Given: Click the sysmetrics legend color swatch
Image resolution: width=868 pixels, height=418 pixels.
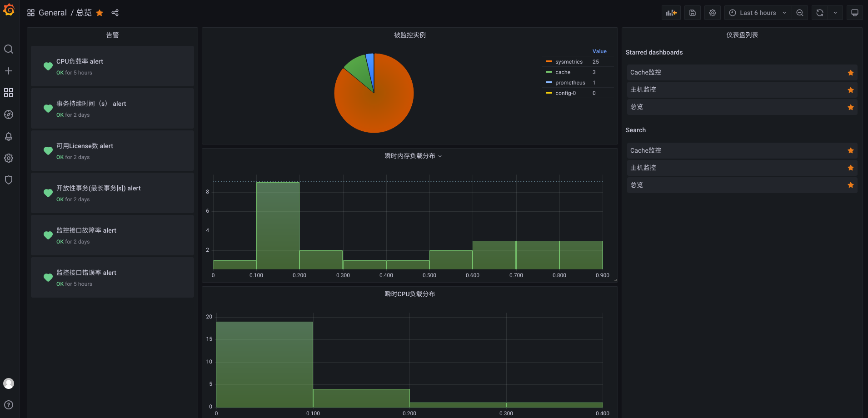Looking at the screenshot, I should (x=549, y=62).
